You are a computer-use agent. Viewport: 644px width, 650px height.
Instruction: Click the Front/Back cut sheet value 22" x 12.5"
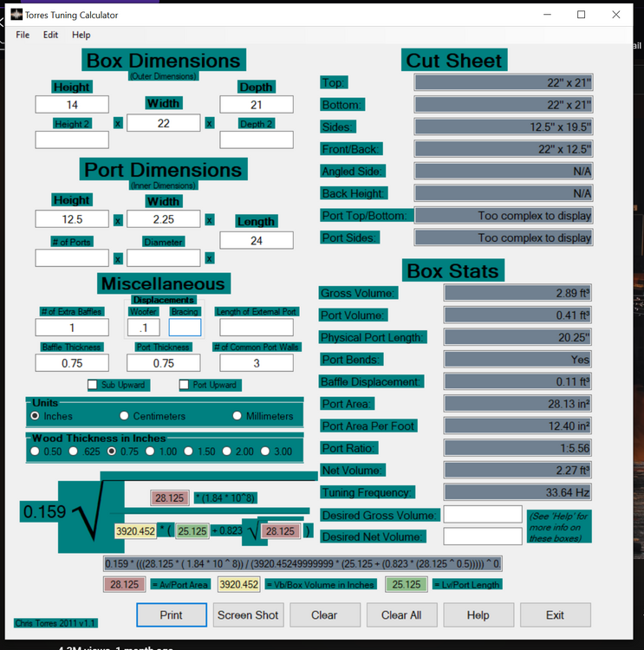point(504,149)
